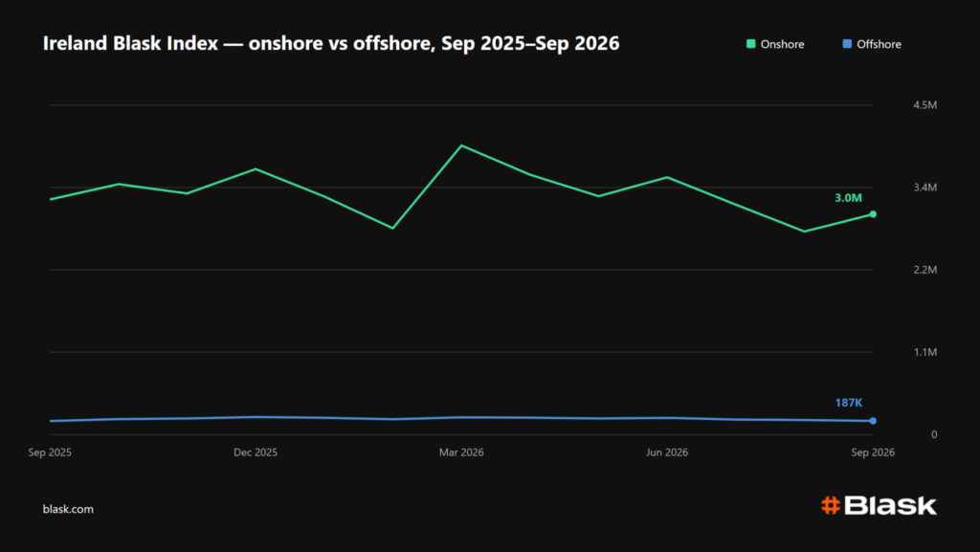Click the Sep 2025 axis label
980x552 pixels.
coord(50,453)
